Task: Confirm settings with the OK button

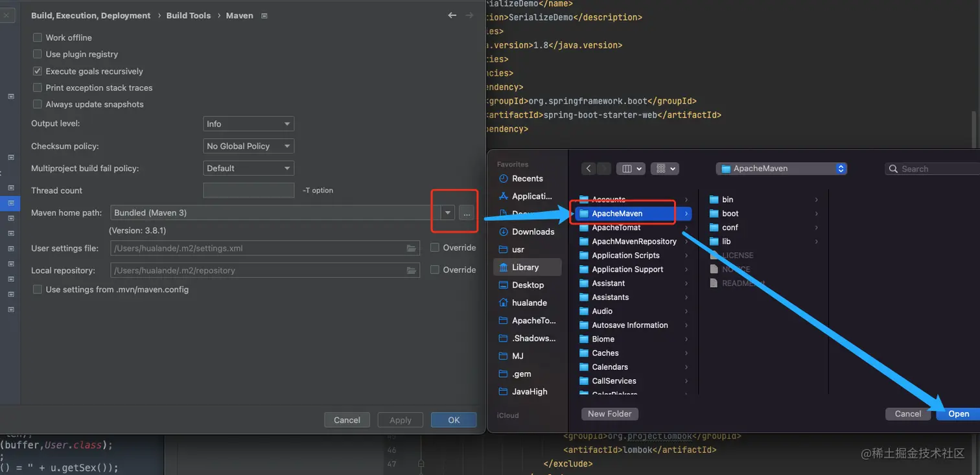Action: pos(454,420)
